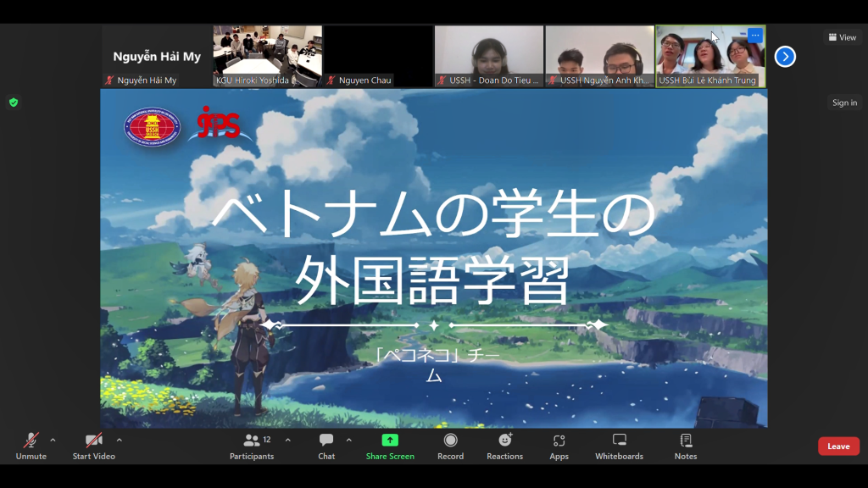The width and height of the screenshot is (868, 488).
Task: Open the View layout menu
Action: [843, 37]
